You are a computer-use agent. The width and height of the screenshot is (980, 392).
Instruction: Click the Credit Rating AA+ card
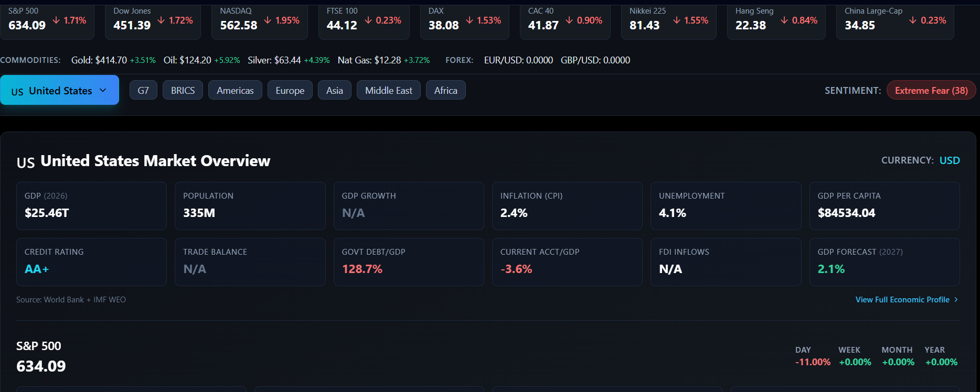pyautogui.click(x=91, y=262)
